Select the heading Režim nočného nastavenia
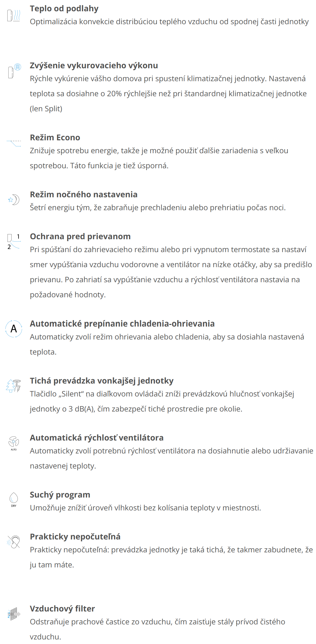Viewport: 316px width, 644px height. [x=84, y=194]
